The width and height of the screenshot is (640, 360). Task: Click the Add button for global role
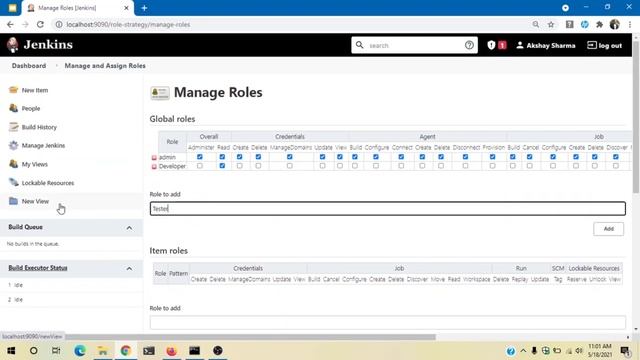click(x=608, y=229)
